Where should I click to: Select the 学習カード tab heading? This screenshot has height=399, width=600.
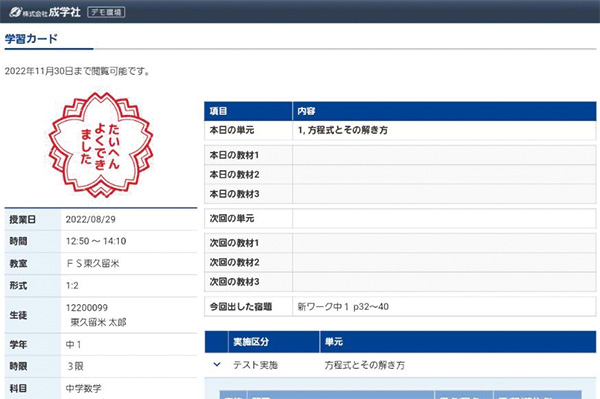click(31, 39)
